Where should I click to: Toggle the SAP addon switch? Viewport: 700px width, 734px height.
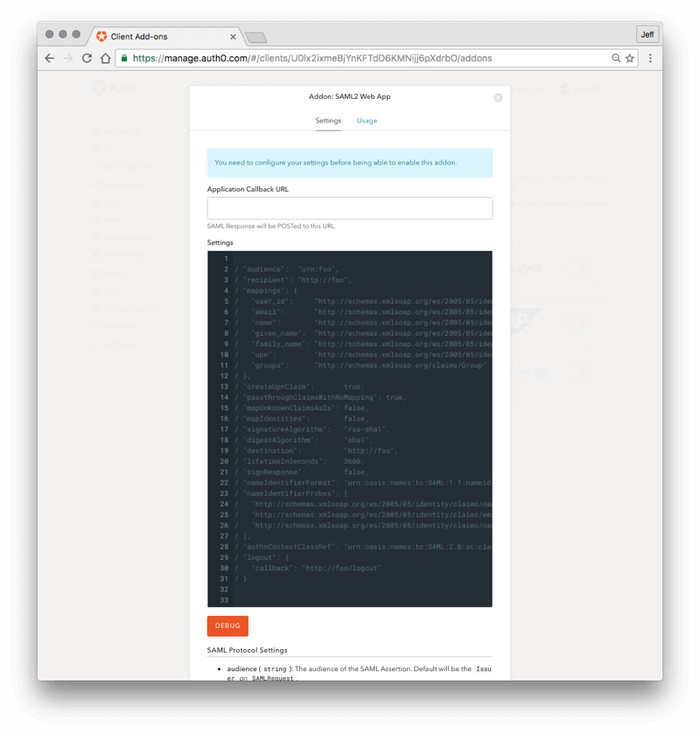point(577,321)
